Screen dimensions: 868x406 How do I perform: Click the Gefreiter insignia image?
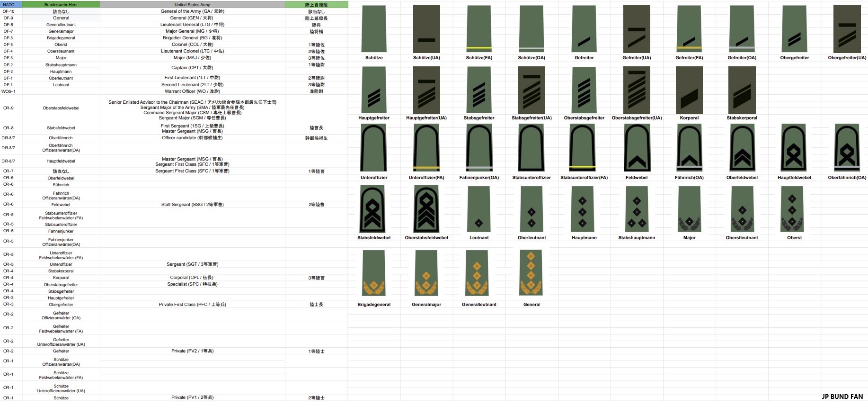tap(584, 29)
